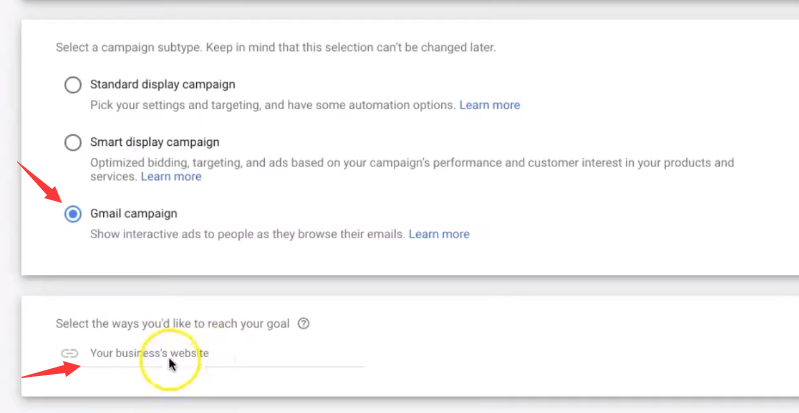
Task: Click the help icon beside reach your goal
Action: [304, 324]
